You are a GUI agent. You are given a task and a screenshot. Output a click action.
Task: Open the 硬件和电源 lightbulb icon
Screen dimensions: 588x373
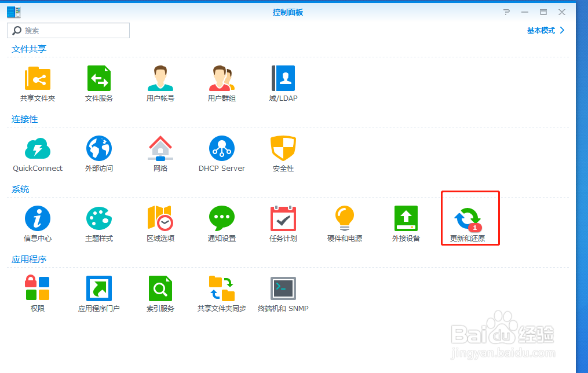345,218
